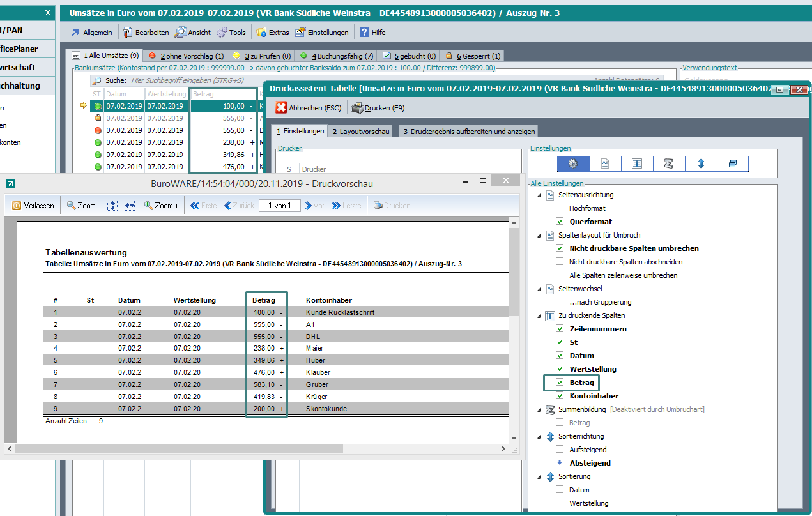Collapse the Seitenausrichtung tree node
The height and width of the screenshot is (516, 812).
click(x=539, y=195)
